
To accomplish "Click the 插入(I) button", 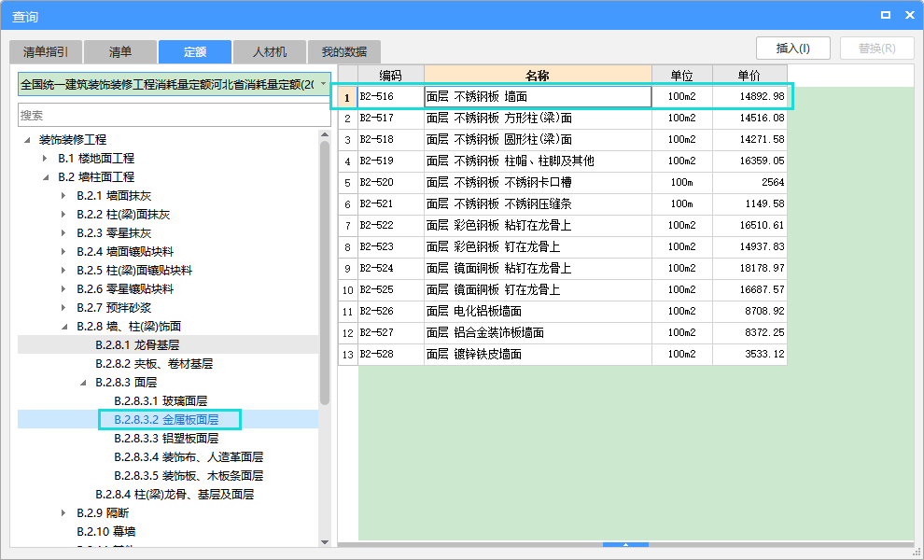I will click(793, 49).
